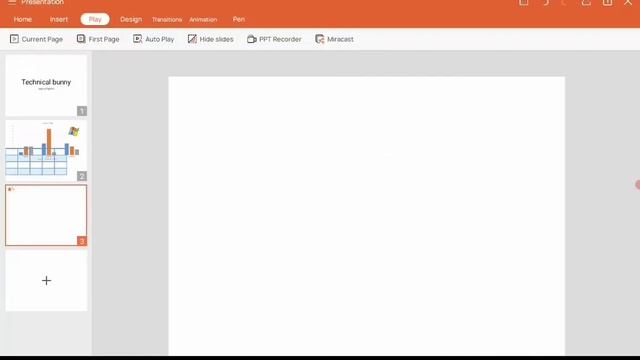
Task: Start Auto Play slideshow
Action: [x=153, y=39]
